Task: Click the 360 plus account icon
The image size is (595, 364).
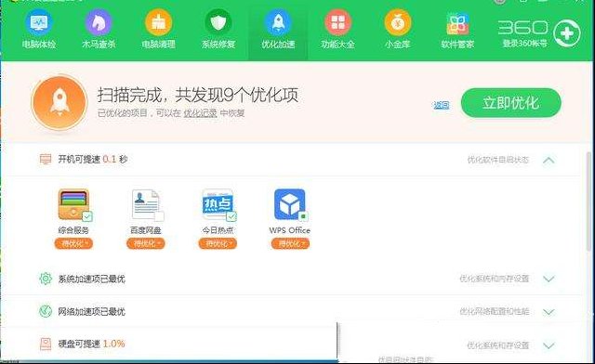Action: pyautogui.click(x=566, y=33)
